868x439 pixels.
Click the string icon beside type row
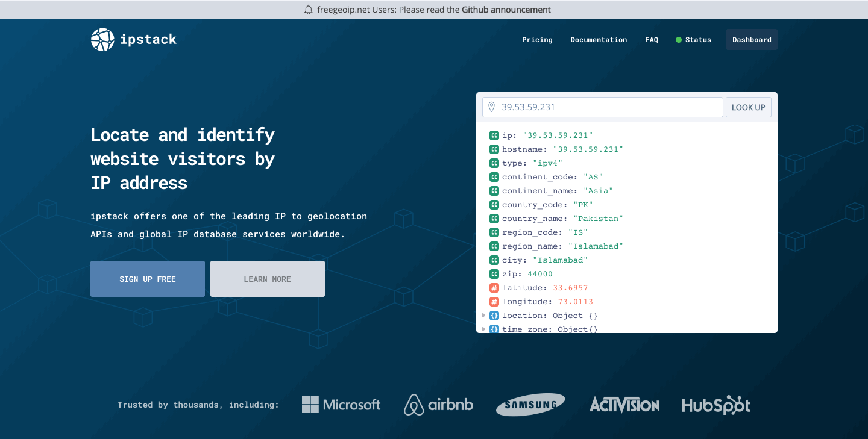tap(494, 163)
